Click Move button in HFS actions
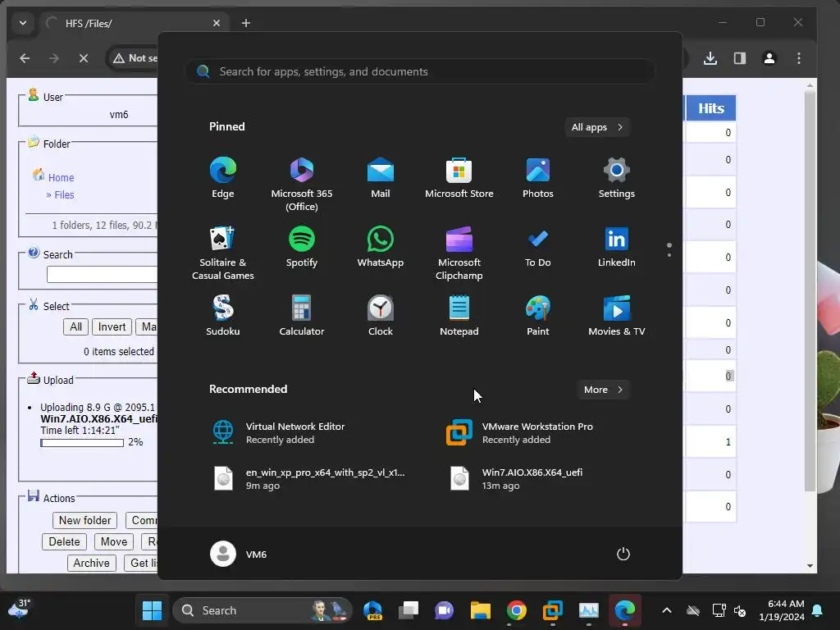Screen dimensions: 840x630 114,541
